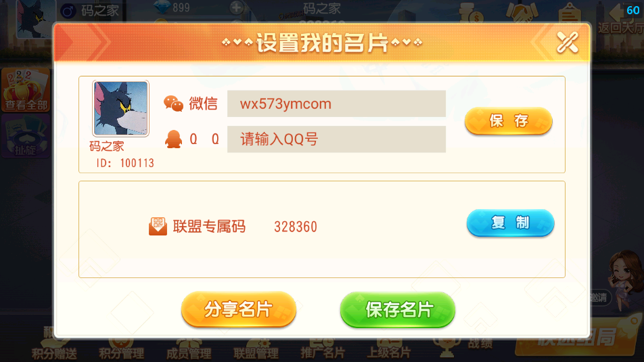Click the plus icon next to diamond count
The height and width of the screenshot is (362, 644).
tap(236, 7)
